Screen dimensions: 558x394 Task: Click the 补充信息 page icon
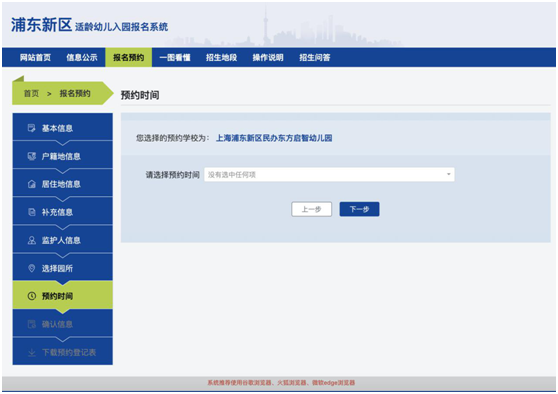point(32,212)
